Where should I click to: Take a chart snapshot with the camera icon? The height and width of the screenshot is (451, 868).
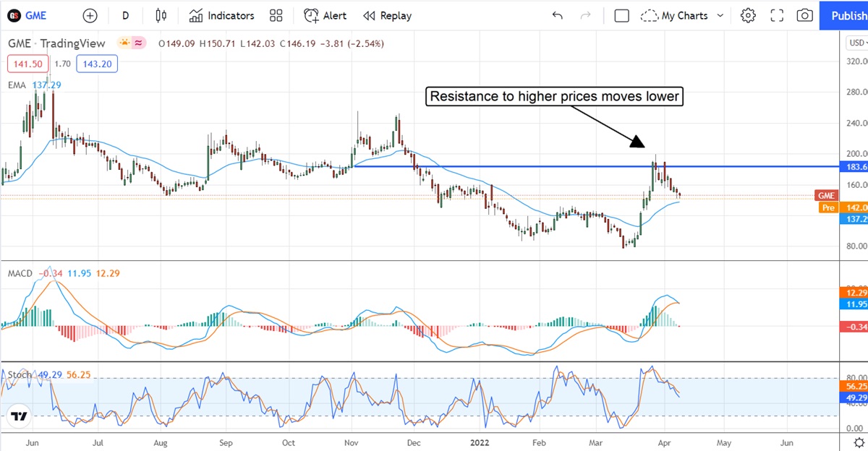coord(804,15)
